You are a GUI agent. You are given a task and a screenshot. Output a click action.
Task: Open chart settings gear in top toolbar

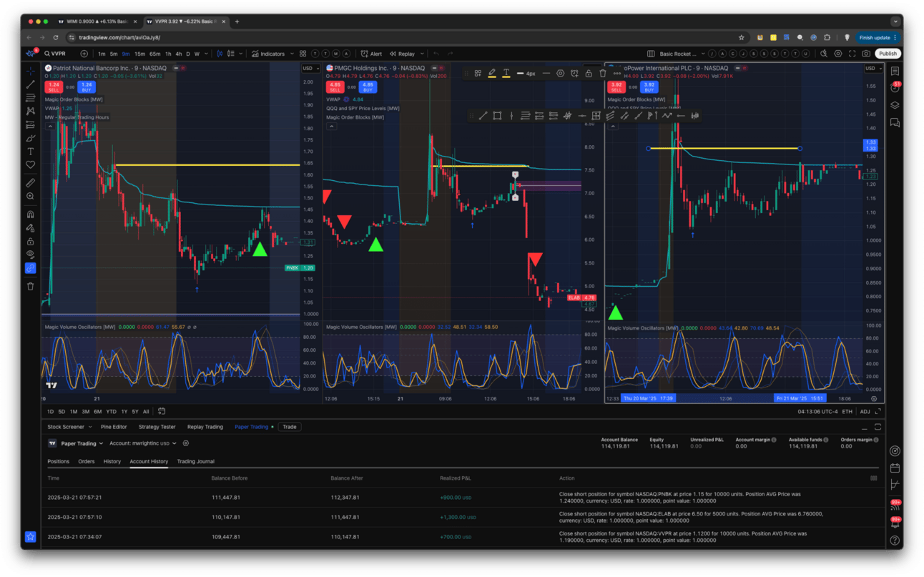[x=839, y=54]
